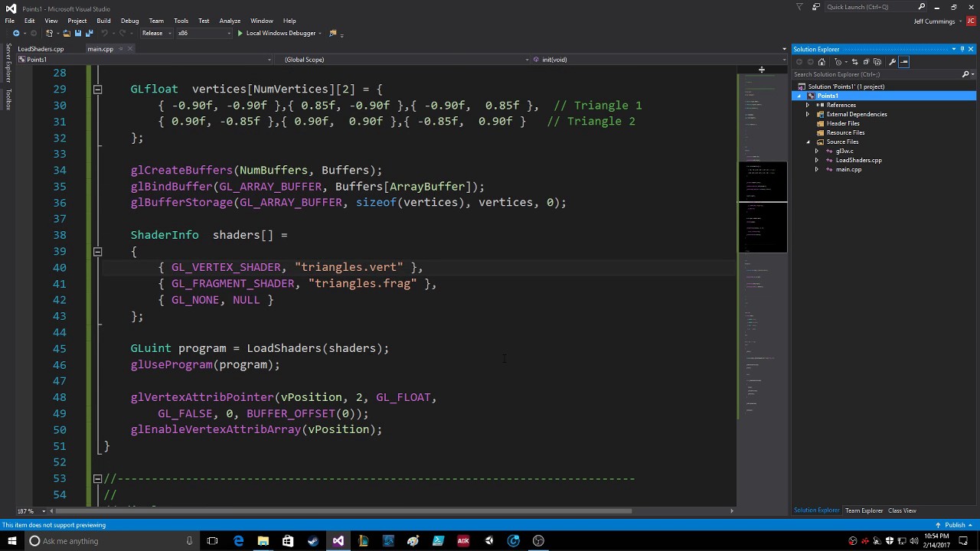Click the Open File folder icon
Viewport: 980px width, 551px height.
67,33
